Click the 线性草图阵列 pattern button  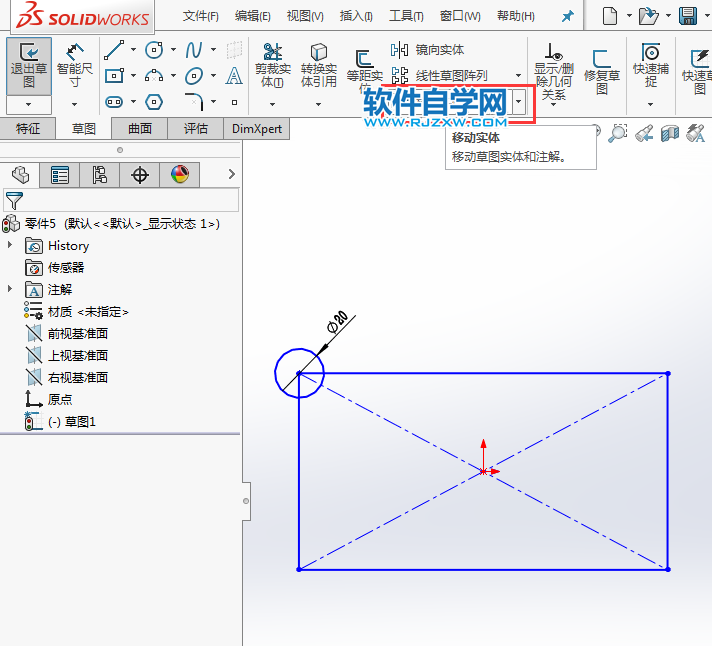(x=451, y=76)
